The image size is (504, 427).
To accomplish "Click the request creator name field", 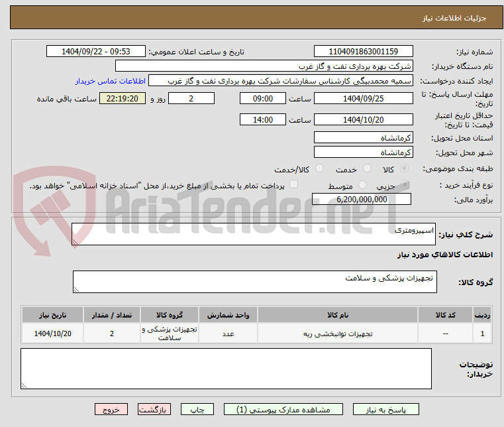I will pyautogui.click(x=281, y=80).
